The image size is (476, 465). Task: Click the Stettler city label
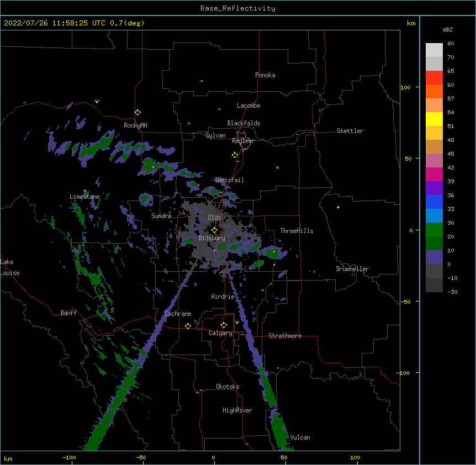tap(350, 131)
